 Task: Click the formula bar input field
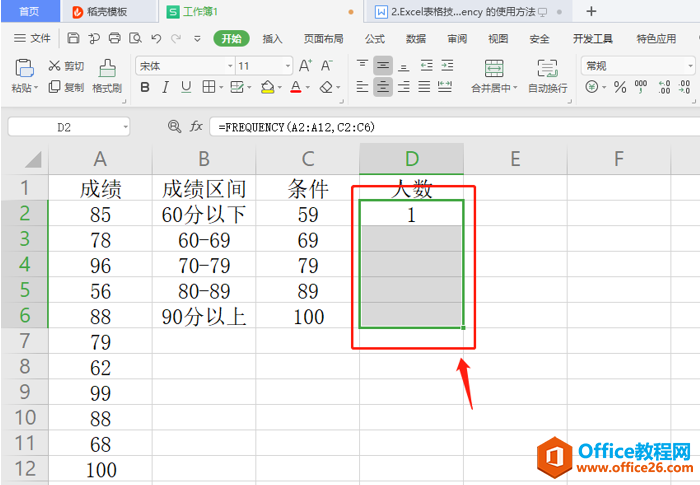tap(454, 127)
